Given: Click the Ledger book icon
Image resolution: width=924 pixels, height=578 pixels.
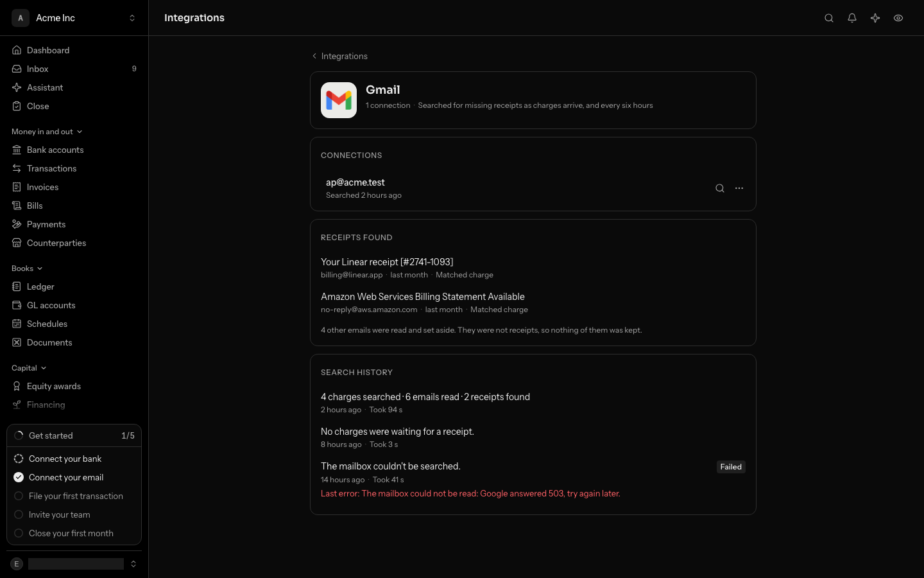Looking at the screenshot, I should pyautogui.click(x=17, y=286).
